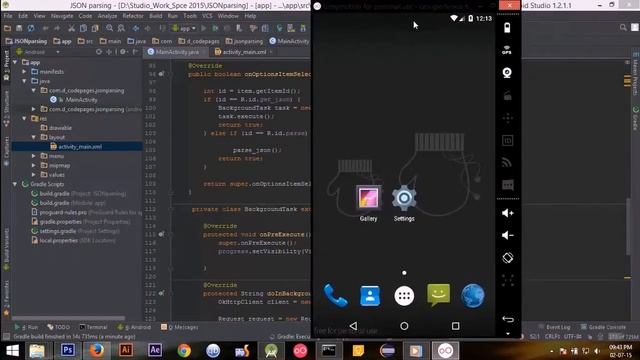Click the Cut scissors toolbar icon

click(71, 28)
